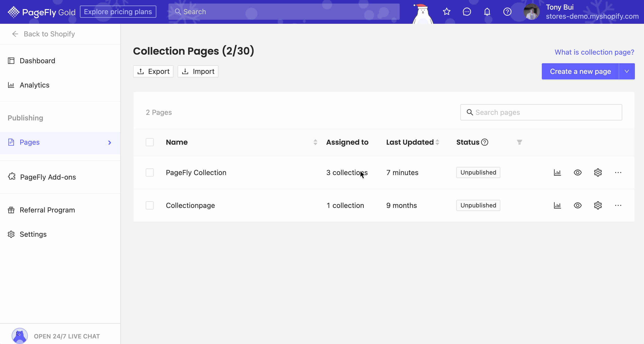Click 1 collection assigned cell
The image size is (644, 344).
pyautogui.click(x=345, y=205)
